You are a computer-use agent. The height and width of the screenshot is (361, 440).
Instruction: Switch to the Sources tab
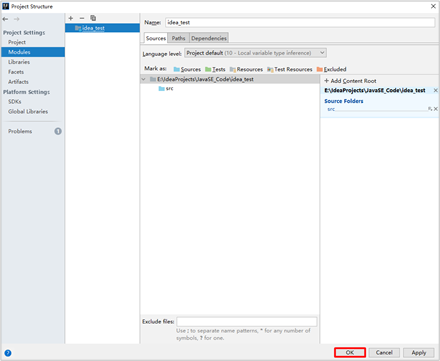point(156,38)
